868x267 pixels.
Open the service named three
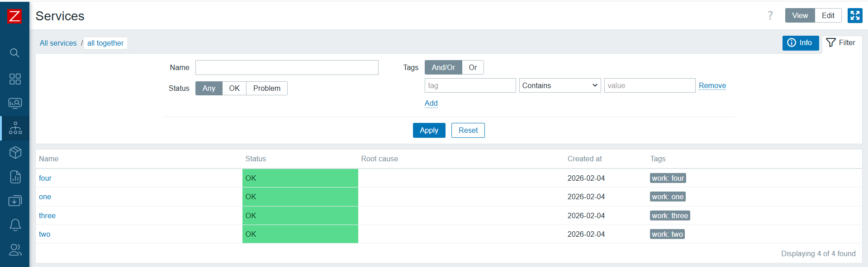point(47,215)
